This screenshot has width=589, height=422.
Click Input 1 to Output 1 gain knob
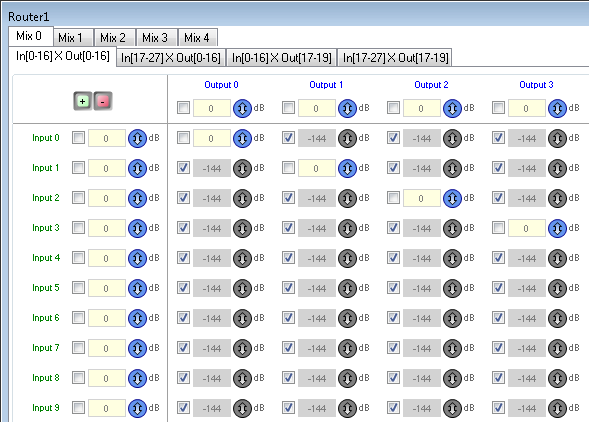coord(347,168)
